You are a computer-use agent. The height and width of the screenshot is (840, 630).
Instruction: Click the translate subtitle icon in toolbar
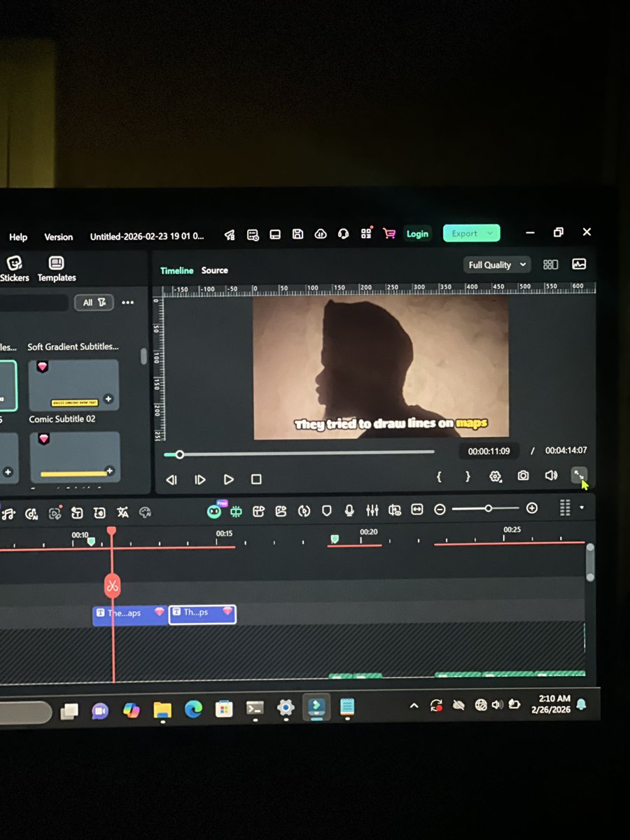(x=122, y=512)
